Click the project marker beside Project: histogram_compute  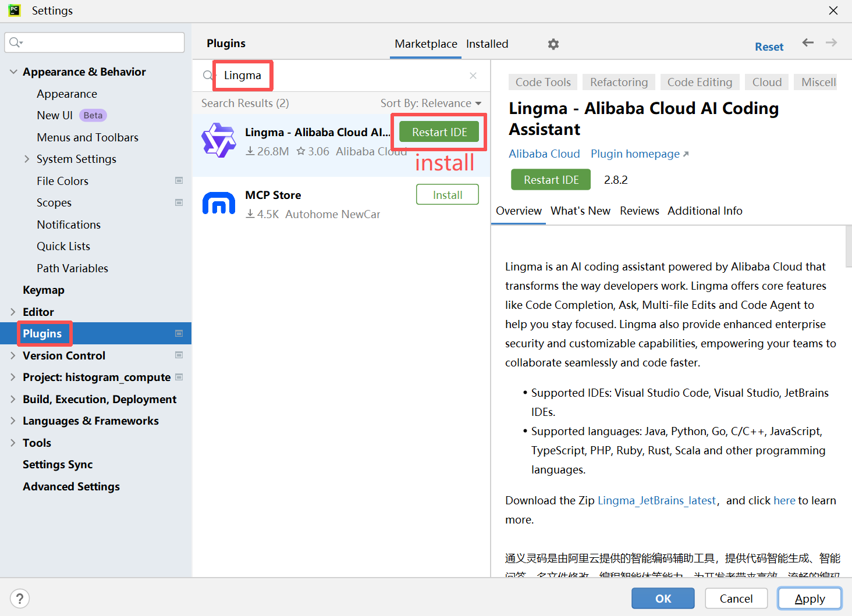179,377
